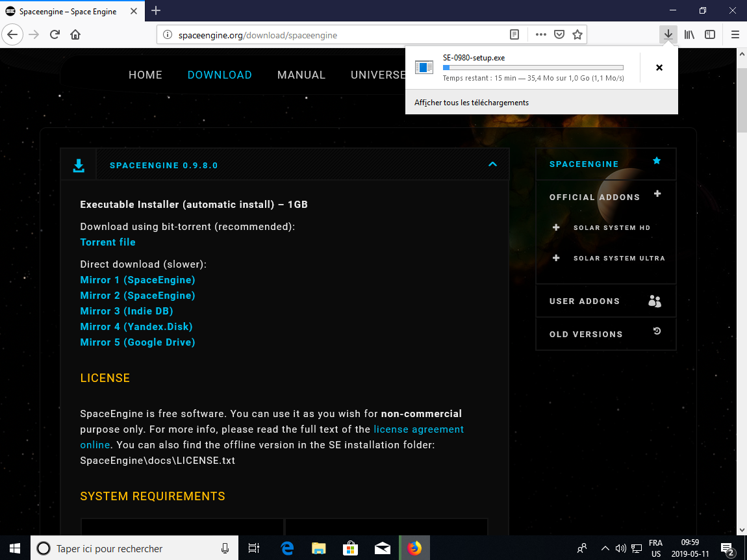Open Microsoft Store from the taskbar

tap(350, 548)
